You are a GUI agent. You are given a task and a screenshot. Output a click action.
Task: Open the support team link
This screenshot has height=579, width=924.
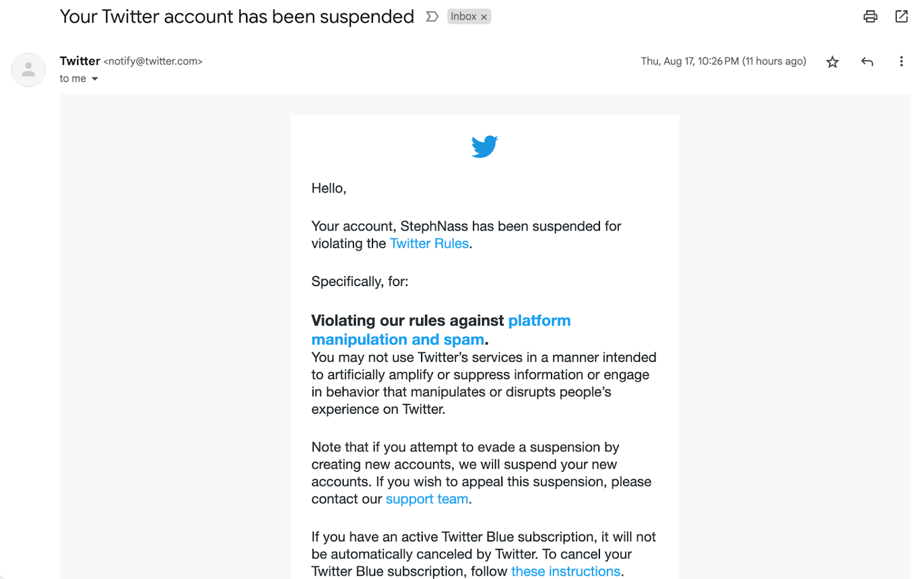(x=427, y=499)
